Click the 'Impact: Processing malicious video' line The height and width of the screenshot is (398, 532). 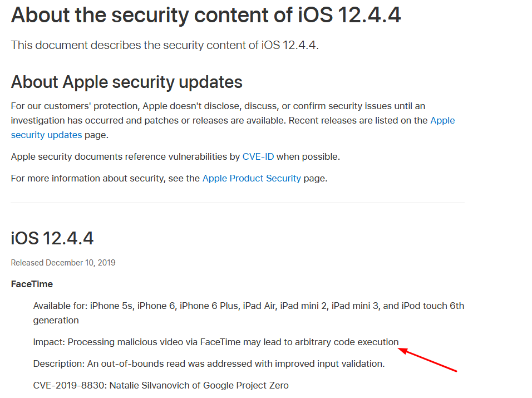216,342
